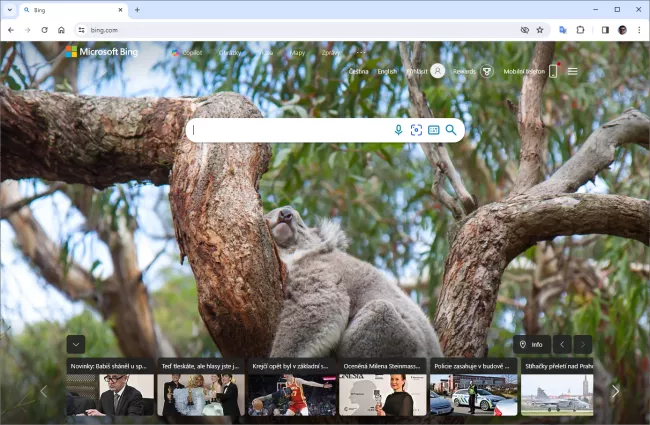Click the magnifier search icon
650x425 pixels.
451,130
